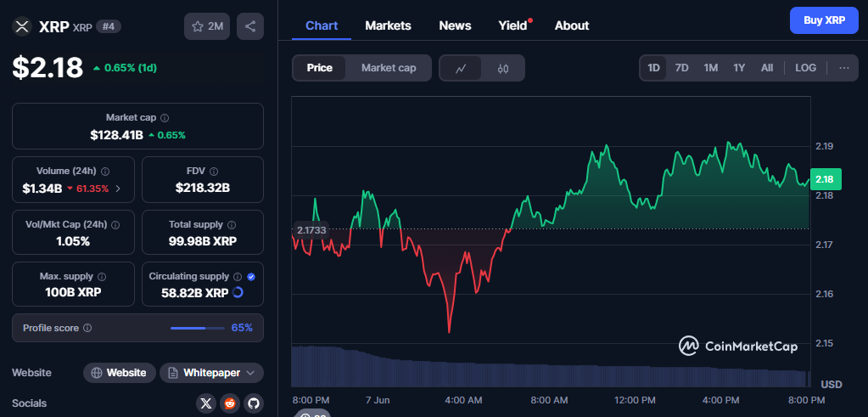Click the Profile score progress bar
The width and height of the screenshot is (868, 417).
[x=198, y=328]
